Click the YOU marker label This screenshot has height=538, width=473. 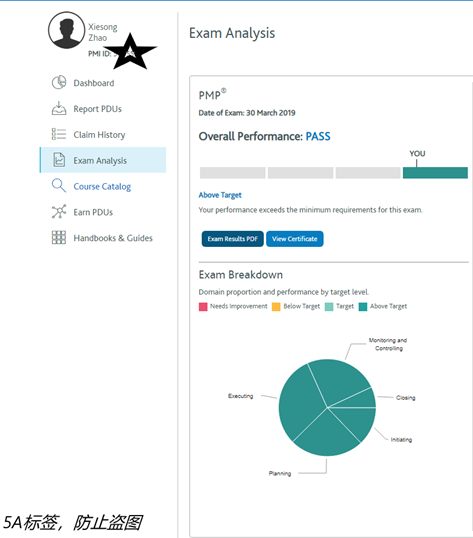[x=417, y=154]
